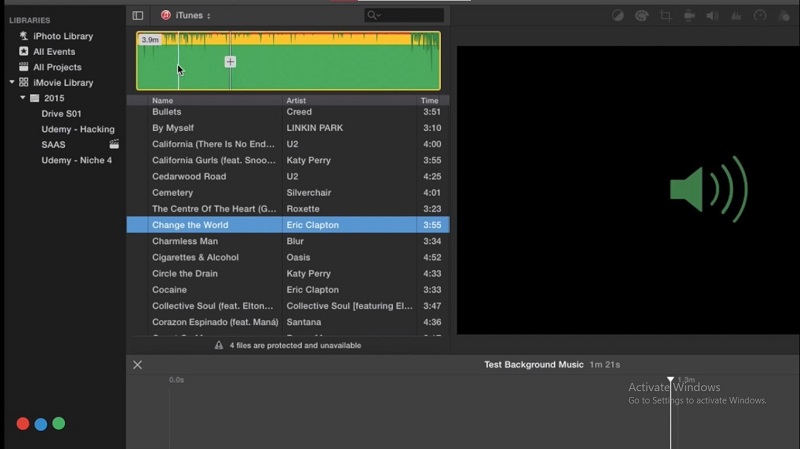Click the timeline playhead marker

[x=670, y=380]
